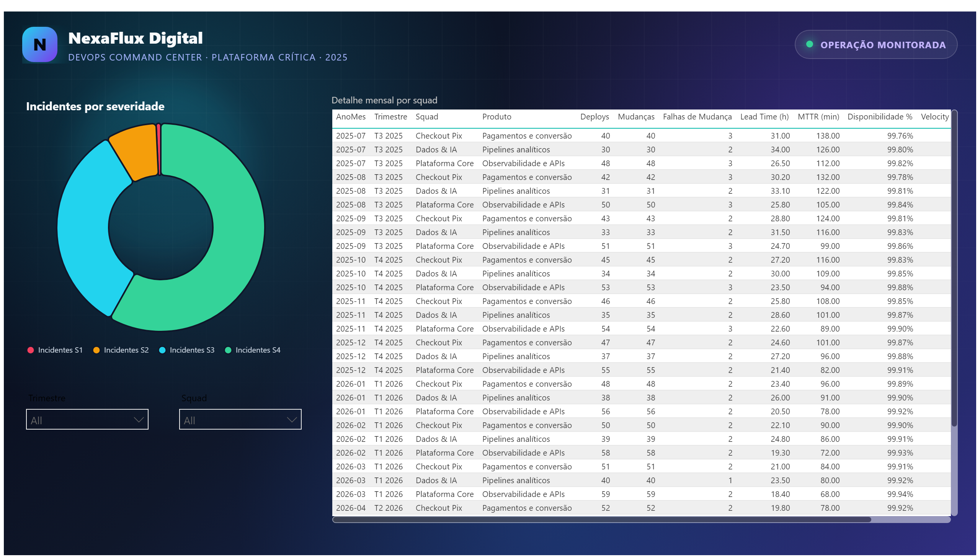Select Incidentes S1 red legend marker

pyautogui.click(x=31, y=350)
